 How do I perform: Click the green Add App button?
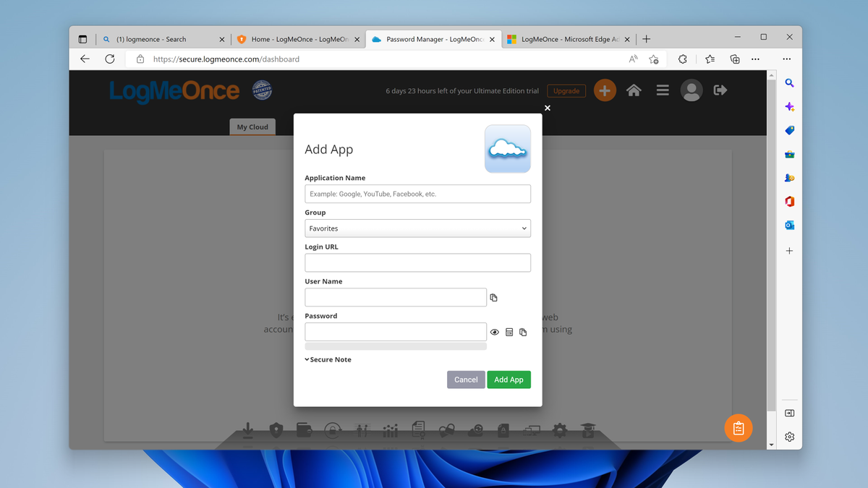[509, 379]
